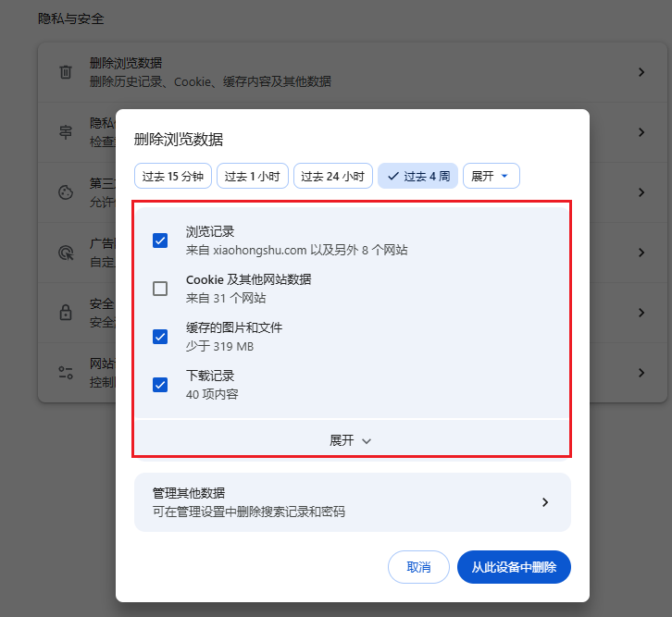The height and width of the screenshot is (617, 672).
Task: Click 可在管理设置中删除搜索记录和密码 text
Action: [249, 512]
